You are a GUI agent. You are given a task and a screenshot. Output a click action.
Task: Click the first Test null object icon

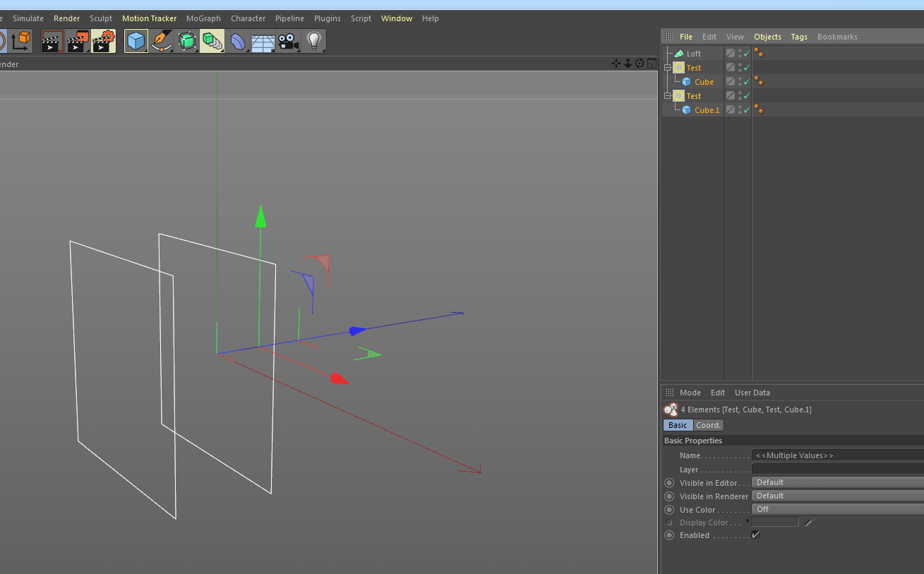pyautogui.click(x=678, y=68)
